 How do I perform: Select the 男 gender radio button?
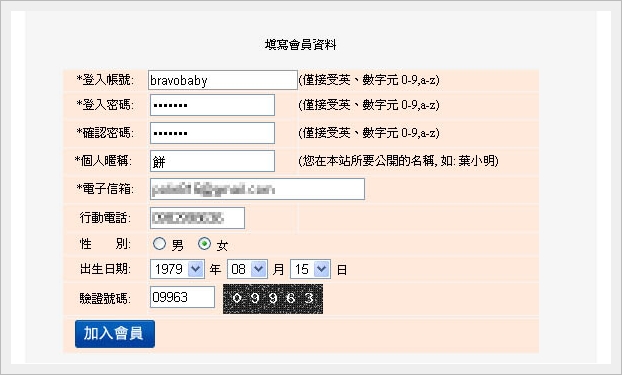point(159,244)
